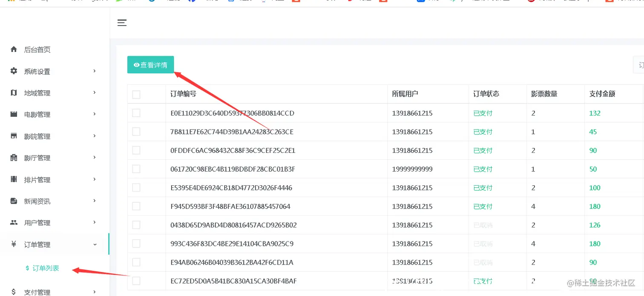
Task: Click the 影票数量 column header
Action: pyautogui.click(x=544, y=94)
